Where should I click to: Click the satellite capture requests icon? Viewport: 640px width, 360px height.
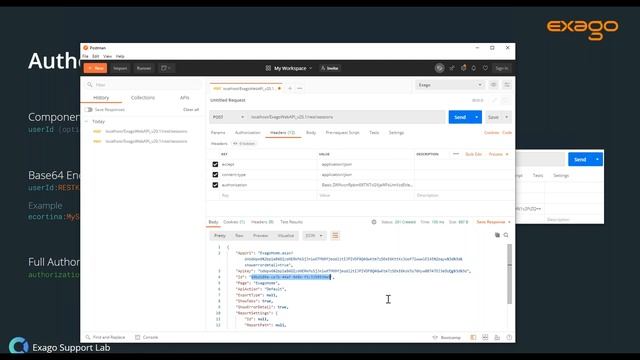452,68
